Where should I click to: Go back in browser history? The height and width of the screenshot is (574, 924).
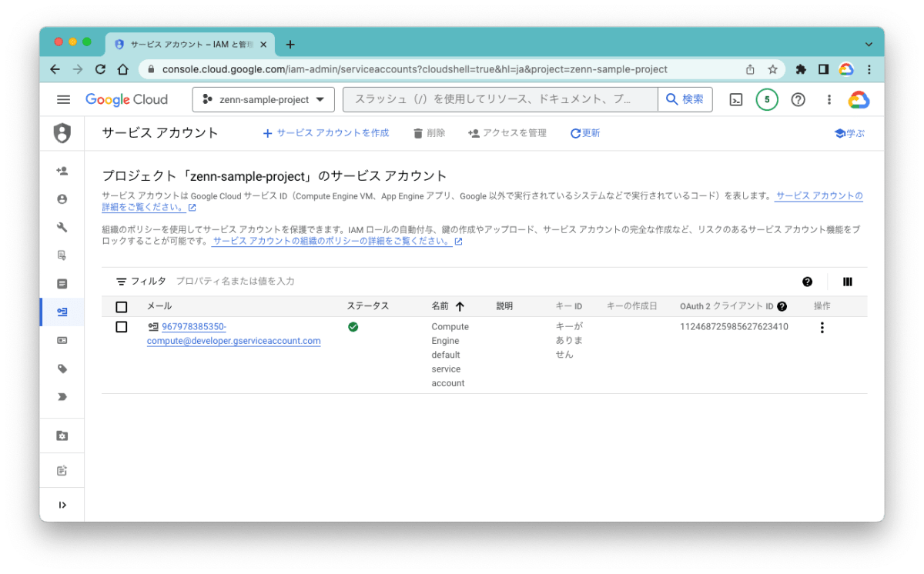click(x=55, y=69)
